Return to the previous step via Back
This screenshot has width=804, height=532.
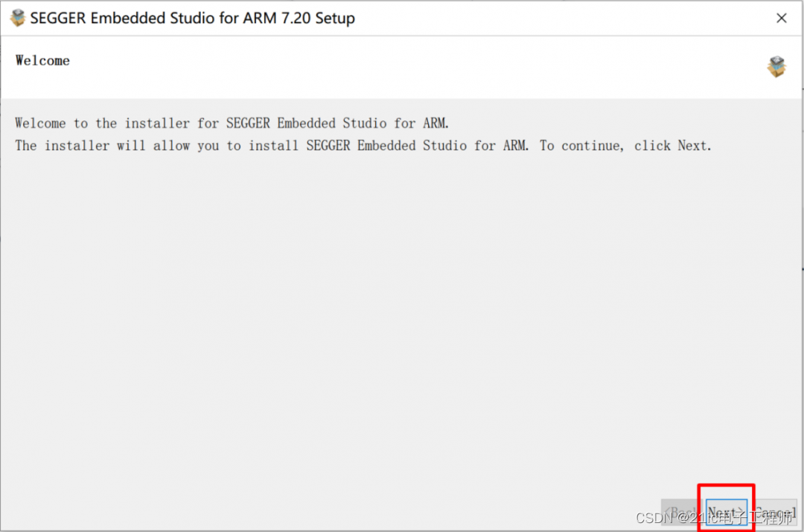tap(681, 513)
